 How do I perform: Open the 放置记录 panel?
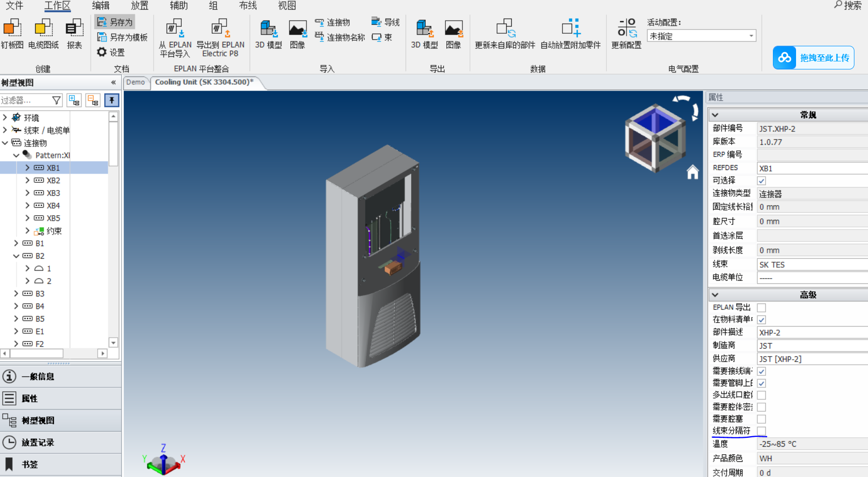click(x=60, y=443)
